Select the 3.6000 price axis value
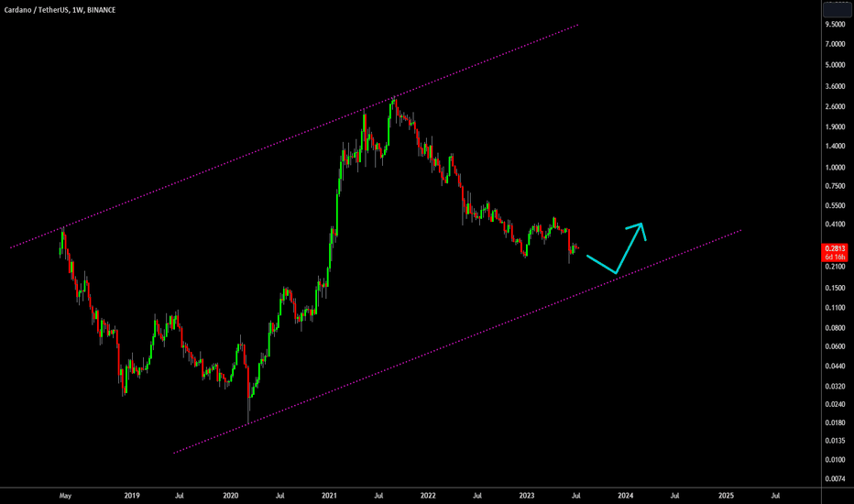The height and width of the screenshot is (504, 854). pos(835,86)
